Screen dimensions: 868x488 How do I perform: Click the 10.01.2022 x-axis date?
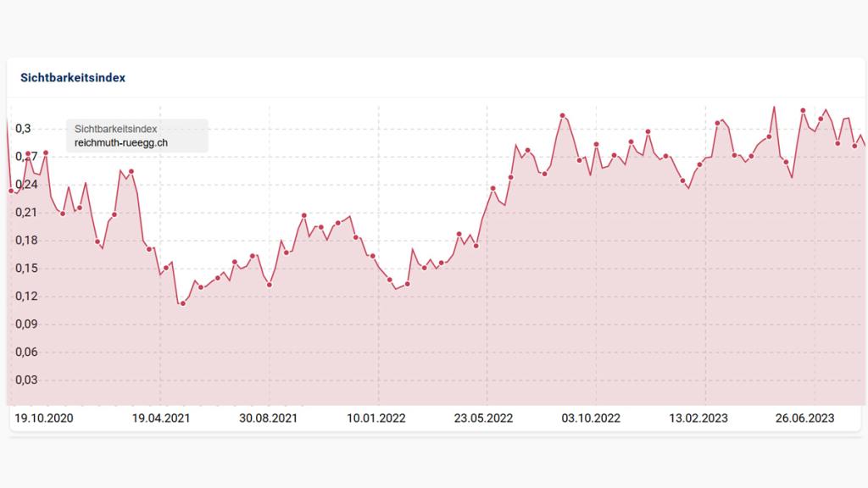(376, 419)
